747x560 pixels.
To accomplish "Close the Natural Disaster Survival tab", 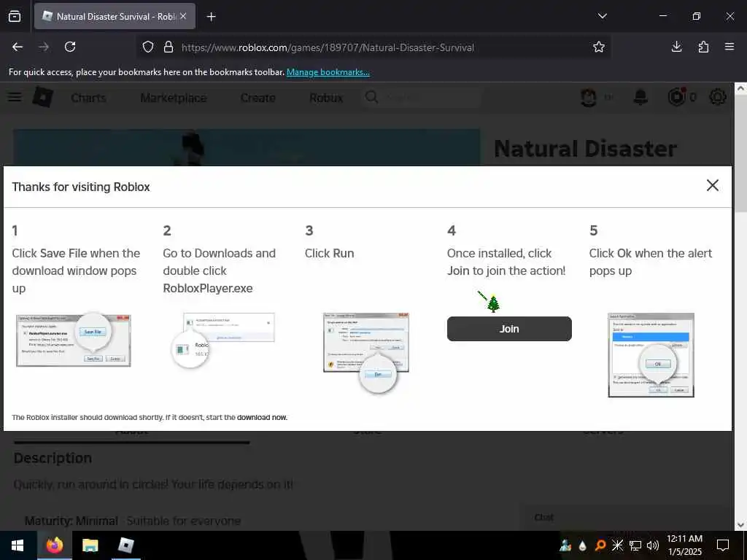I will click(x=183, y=16).
